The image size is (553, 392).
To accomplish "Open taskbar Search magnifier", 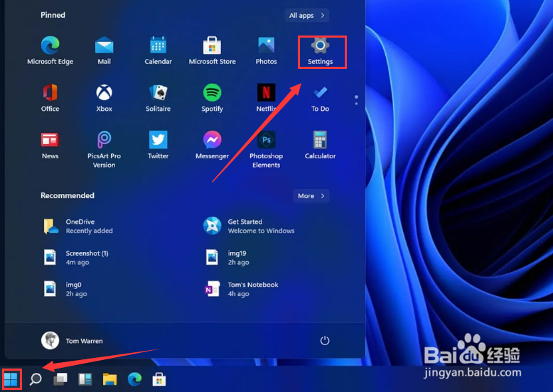I will [36, 379].
